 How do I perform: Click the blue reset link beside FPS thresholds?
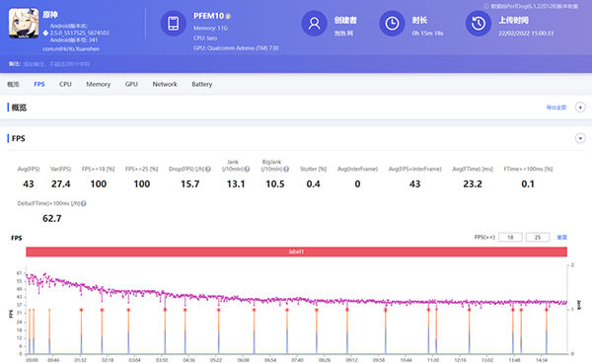[562, 237]
